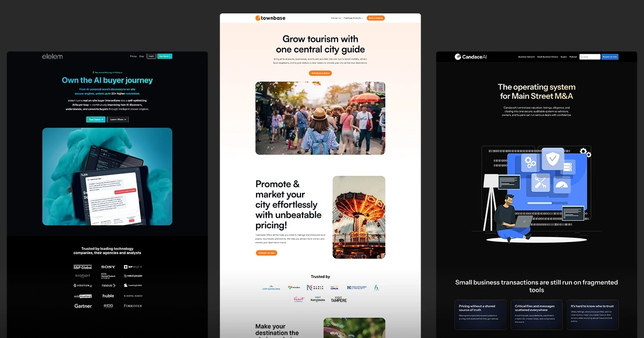
Task: Click the hubie partner logo
Action: (108, 296)
